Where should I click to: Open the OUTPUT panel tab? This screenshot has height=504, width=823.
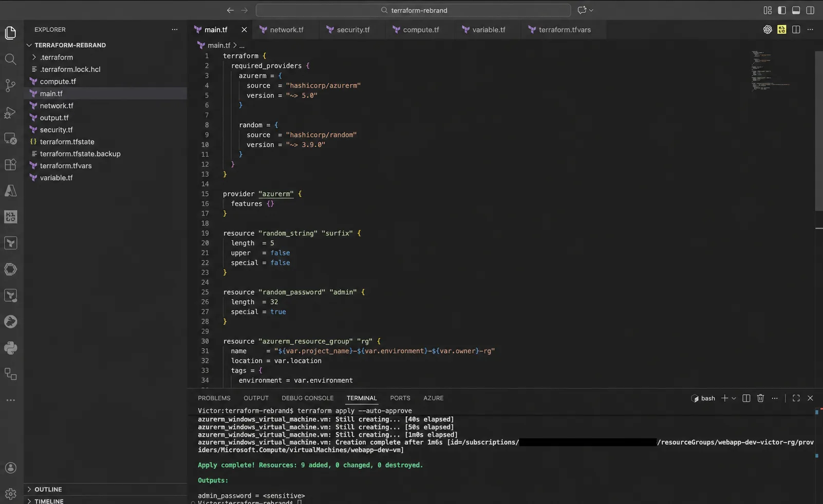click(x=256, y=398)
